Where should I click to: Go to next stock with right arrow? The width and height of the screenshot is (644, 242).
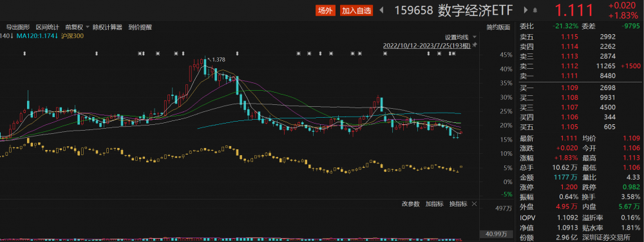(x=526, y=10)
